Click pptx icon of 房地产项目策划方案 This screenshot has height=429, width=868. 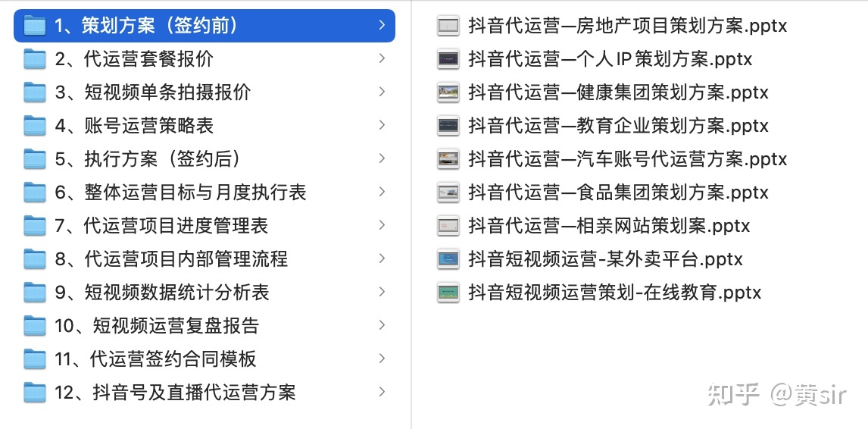(448, 26)
